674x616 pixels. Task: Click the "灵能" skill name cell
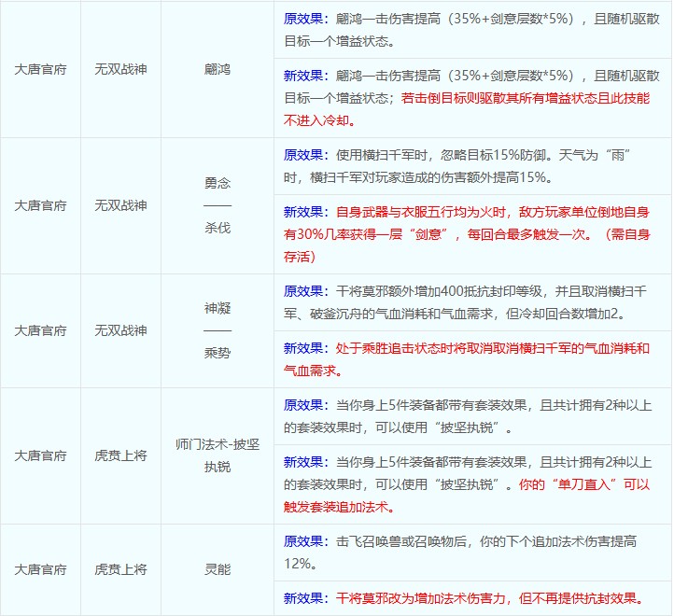(x=217, y=569)
